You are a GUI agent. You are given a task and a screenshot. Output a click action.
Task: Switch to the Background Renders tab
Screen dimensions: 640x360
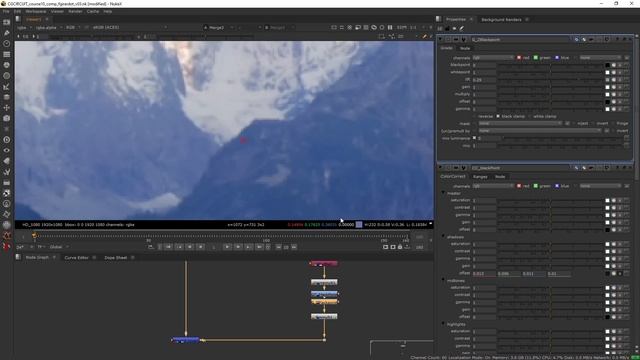coord(501,20)
